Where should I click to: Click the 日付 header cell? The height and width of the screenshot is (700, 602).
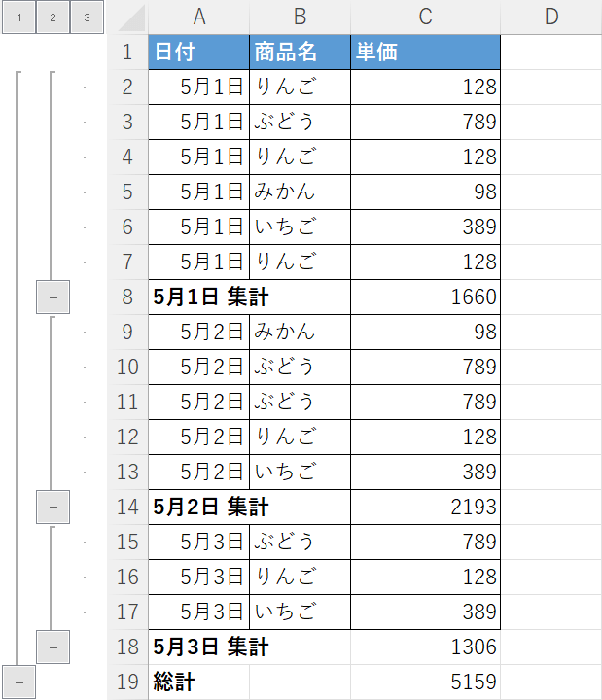(199, 52)
